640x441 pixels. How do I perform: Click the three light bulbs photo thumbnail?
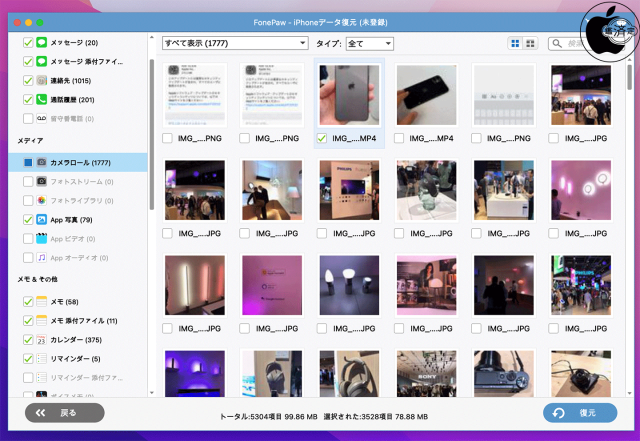(x=349, y=285)
